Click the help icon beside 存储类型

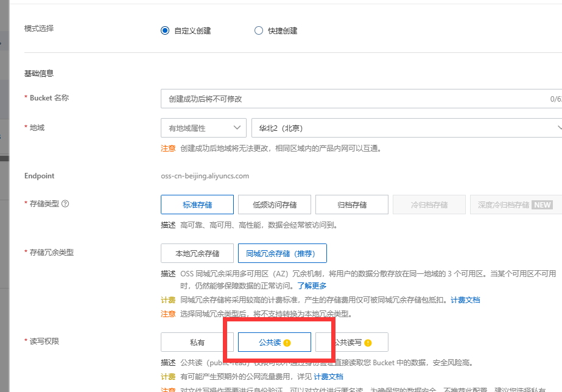click(x=65, y=204)
